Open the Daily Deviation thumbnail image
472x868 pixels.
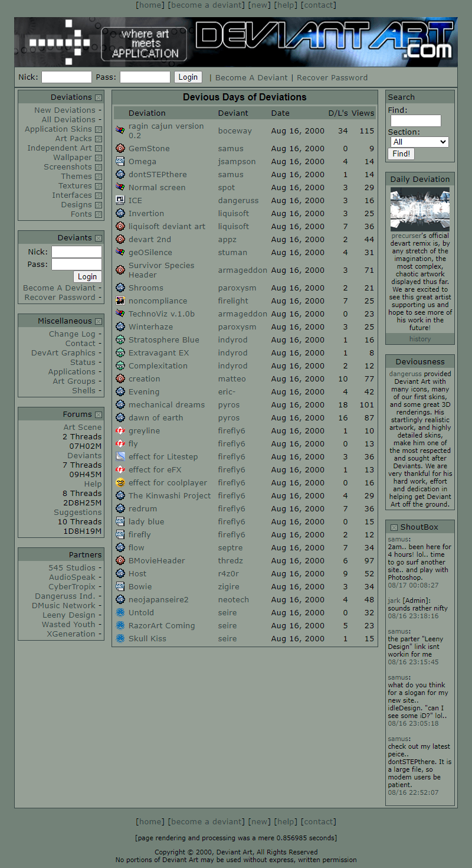420,209
